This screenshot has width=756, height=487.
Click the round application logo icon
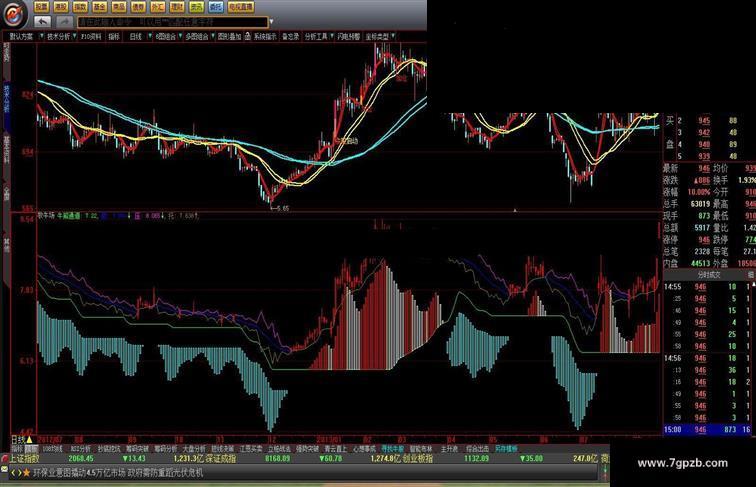[14, 14]
